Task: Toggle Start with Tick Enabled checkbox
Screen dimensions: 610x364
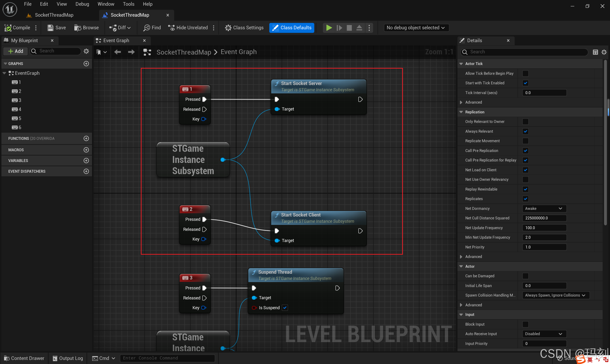Action: pyautogui.click(x=525, y=83)
